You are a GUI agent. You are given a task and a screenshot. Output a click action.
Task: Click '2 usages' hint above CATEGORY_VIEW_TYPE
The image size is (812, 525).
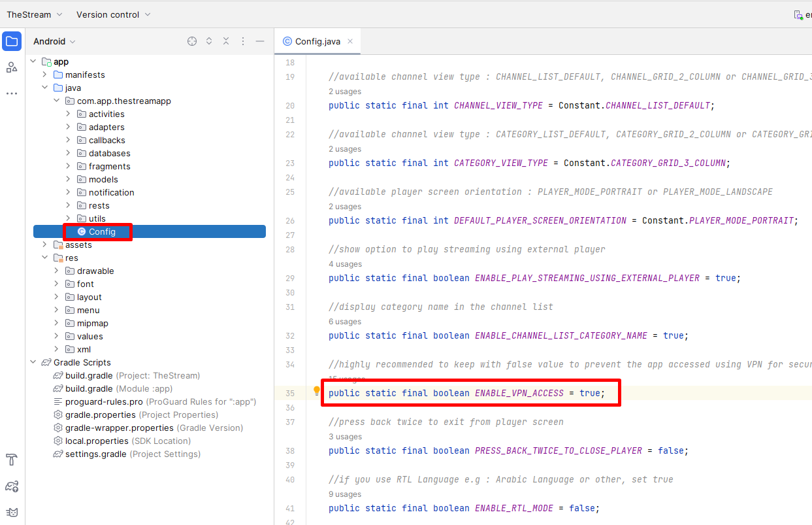[345, 149]
